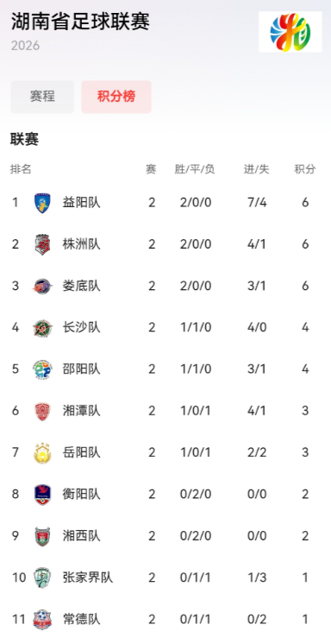Open the 湘潭队 red crest icon
Screen dimensions: 331x644
tap(42, 411)
